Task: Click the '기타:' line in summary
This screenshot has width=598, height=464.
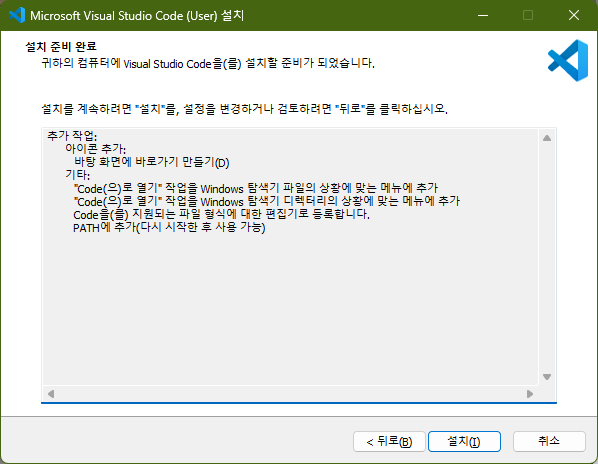Action: 77,175
